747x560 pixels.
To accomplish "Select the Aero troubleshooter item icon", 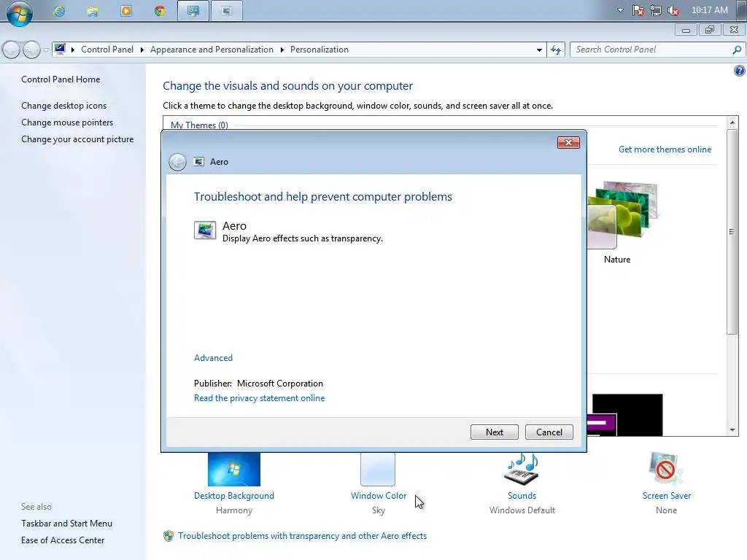I will (x=205, y=230).
